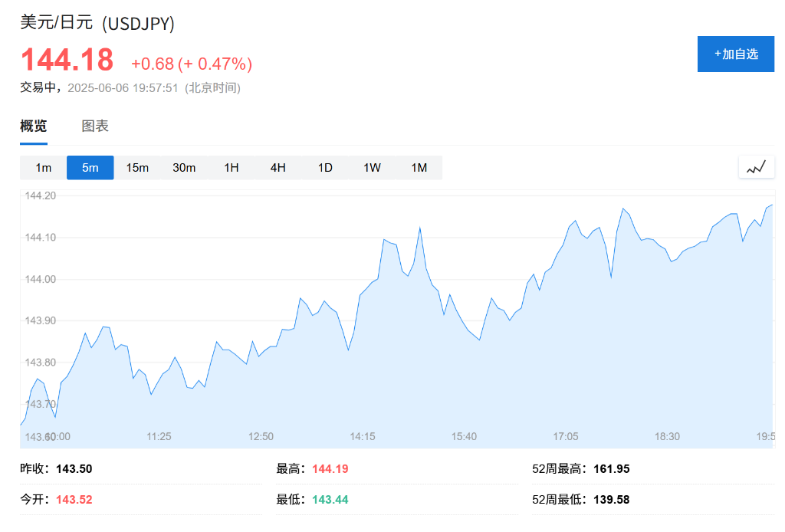The width and height of the screenshot is (785, 532).
Task: Show the 1D daily chart
Action: 325,168
